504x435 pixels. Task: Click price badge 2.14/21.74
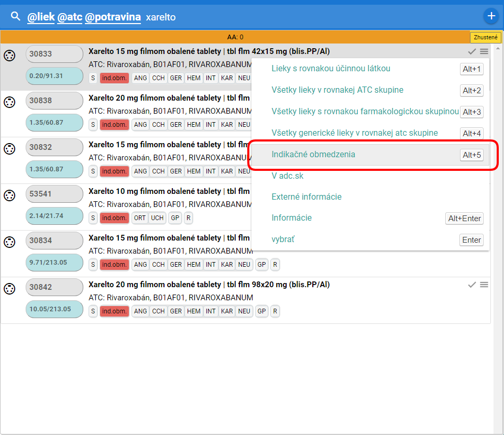click(x=54, y=216)
